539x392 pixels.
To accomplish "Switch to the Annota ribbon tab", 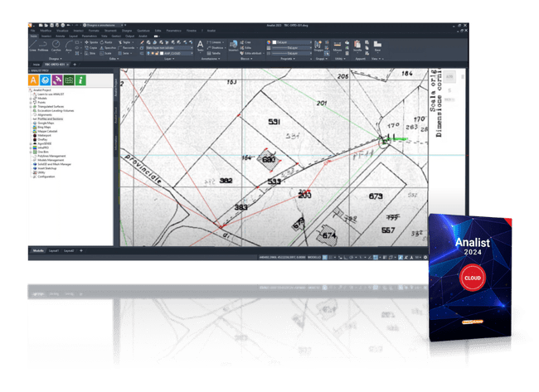I will point(61,36).
